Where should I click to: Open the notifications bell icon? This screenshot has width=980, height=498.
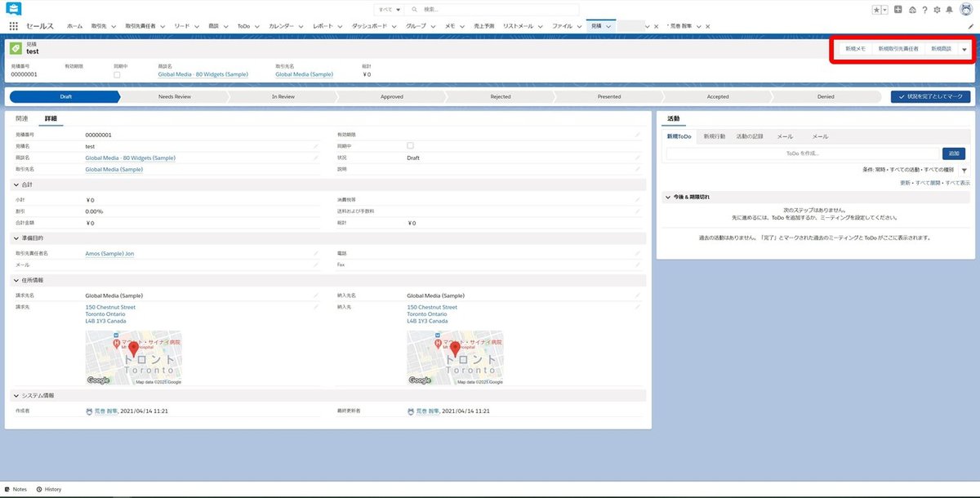tap(949, 10)
